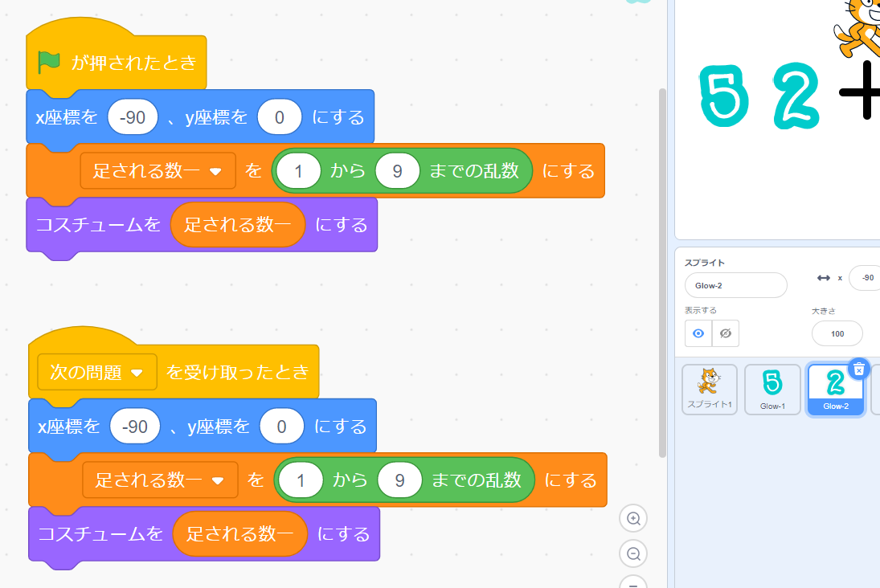
Task: Delete Glow-2 using its trash badge
Action: tap(859, 368)
